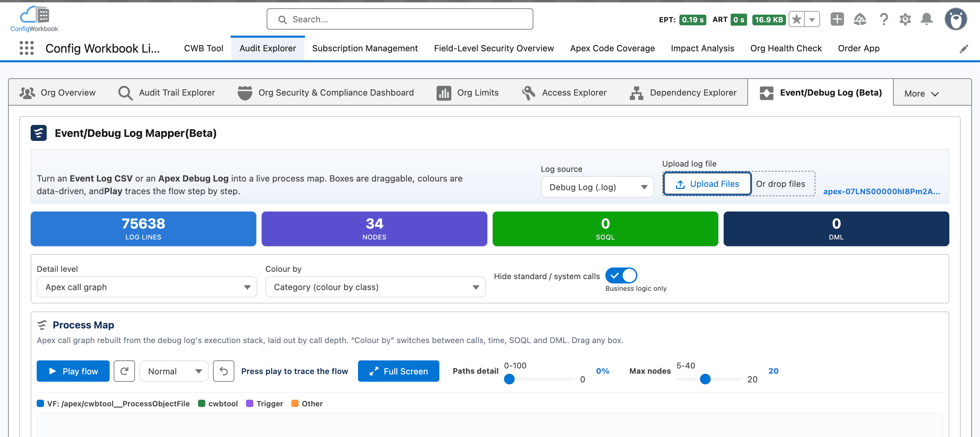Click the Org Limits chart icon
This screenshot has width=980, height=437.
[444, 93]
